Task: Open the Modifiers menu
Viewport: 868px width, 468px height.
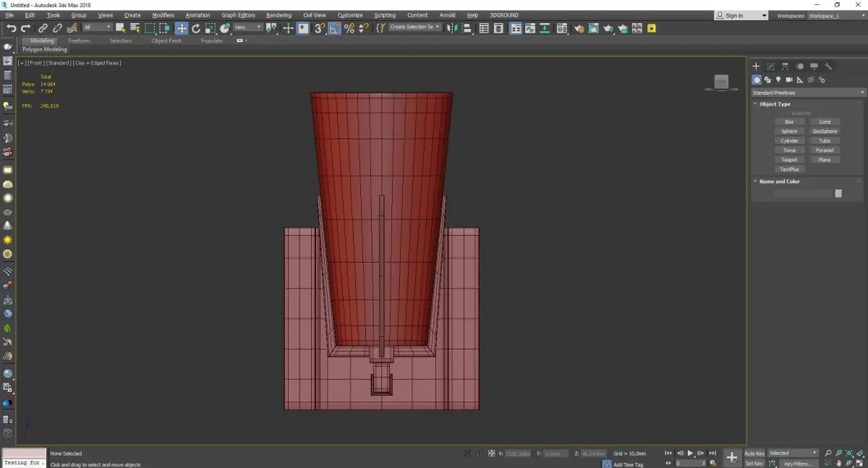Action: [163, 15]
